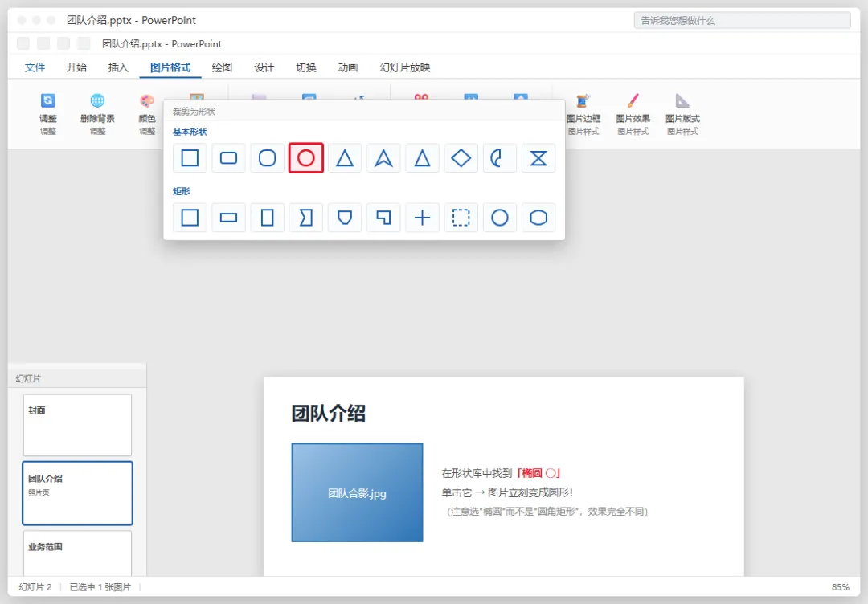Viewport: 868px width, 604px height.
Task: Select the 封面 slide thumbnail
Action: coord(77,425)
